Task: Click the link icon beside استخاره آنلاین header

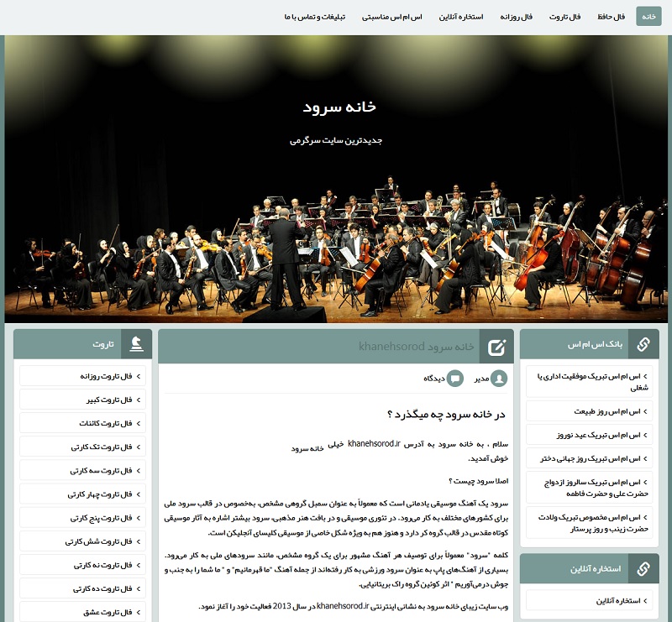Action: (643, 568)
